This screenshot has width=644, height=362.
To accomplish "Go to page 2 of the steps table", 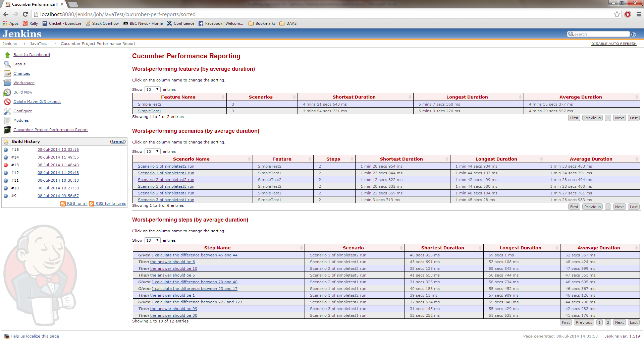I will (607, 322).
